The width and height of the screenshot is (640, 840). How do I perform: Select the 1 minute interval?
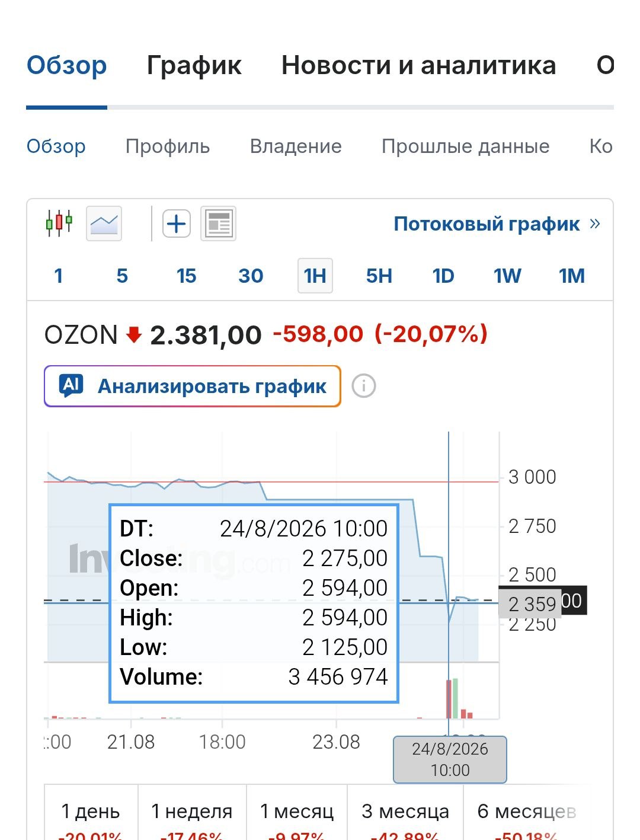coord(59,276)
